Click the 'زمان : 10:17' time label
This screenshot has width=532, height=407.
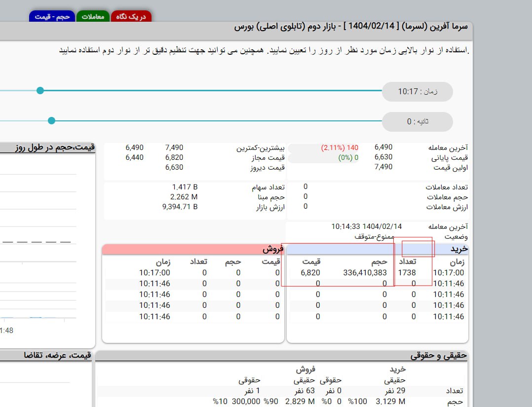418,92
